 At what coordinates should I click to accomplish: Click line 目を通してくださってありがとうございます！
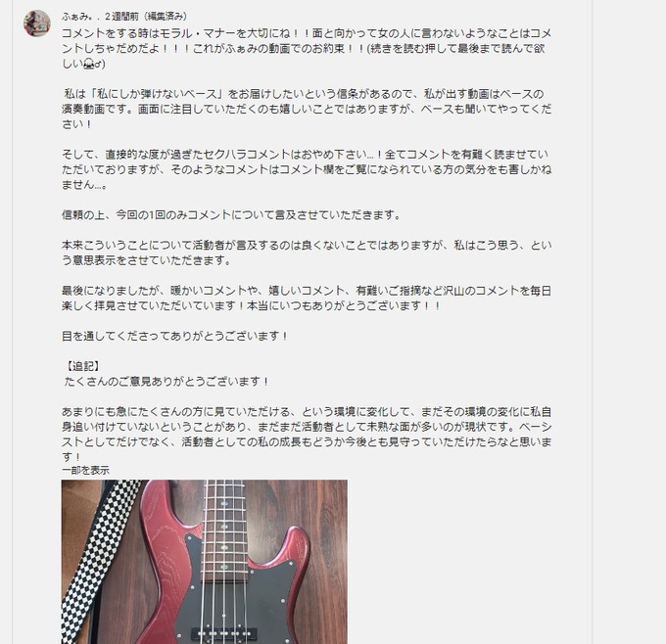click(x=175, y=337)
